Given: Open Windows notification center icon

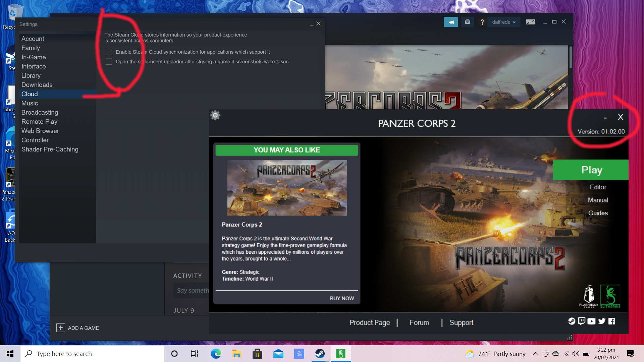Looking at the screenshot, I should click(630, 354).
